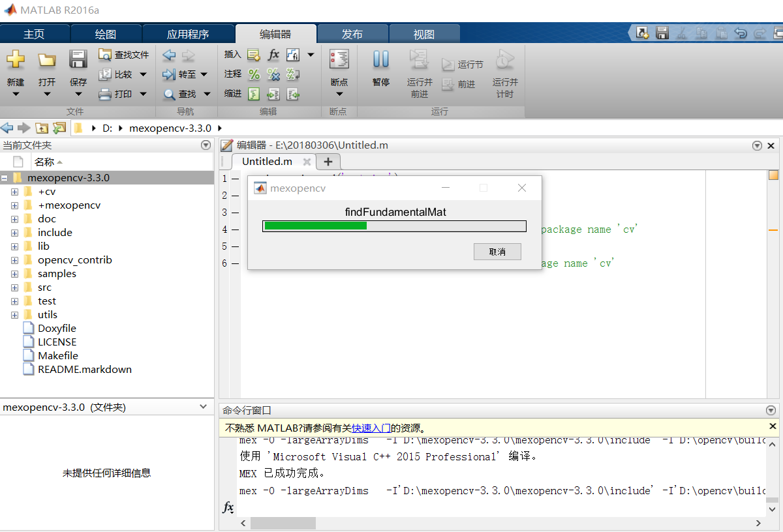Click the uncomment icon with X
783x532 pixels.
pyautogui.click(x=273, y=74)
